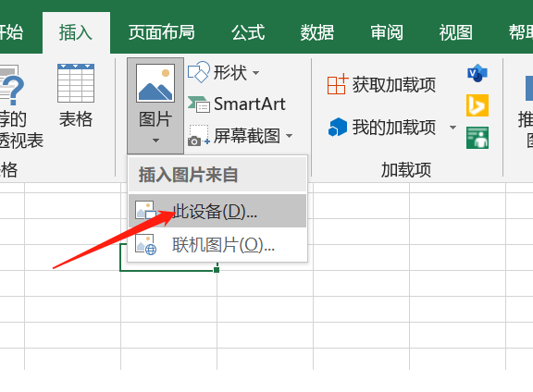Viewport: 533px width, 392px height.
Task: Click the Bing Maps add-in icon
Action: 477,105
